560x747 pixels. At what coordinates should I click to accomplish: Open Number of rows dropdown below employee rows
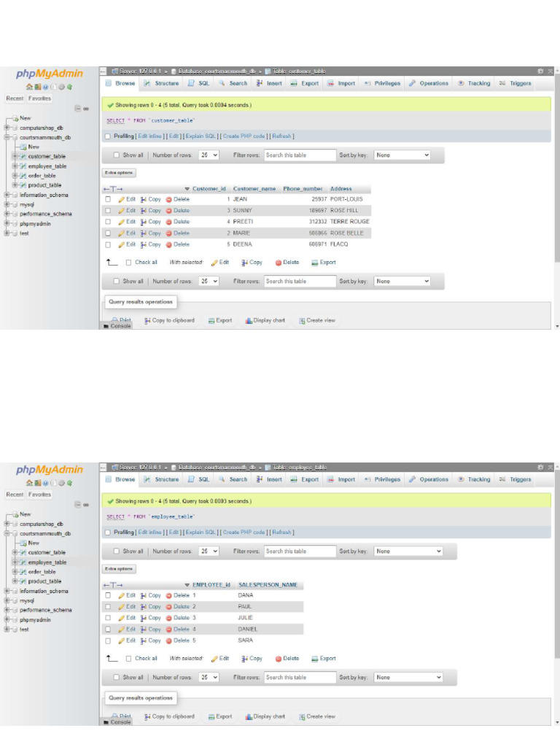(x=209, y=678)
